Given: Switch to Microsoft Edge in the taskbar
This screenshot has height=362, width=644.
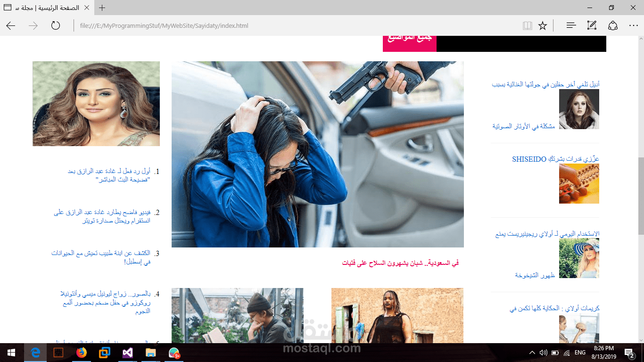Looking at the screenshot, I should tap(35, 353).
